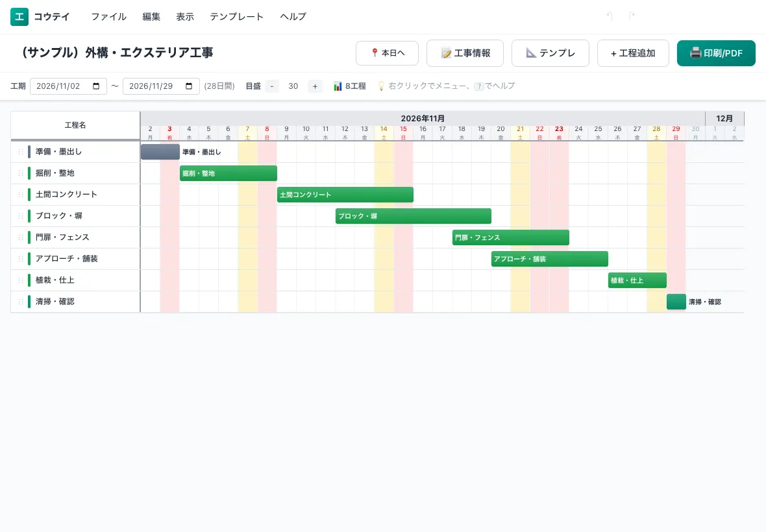Click Saturday date 14 in header

pyautogui.click(x=384, y=132)
